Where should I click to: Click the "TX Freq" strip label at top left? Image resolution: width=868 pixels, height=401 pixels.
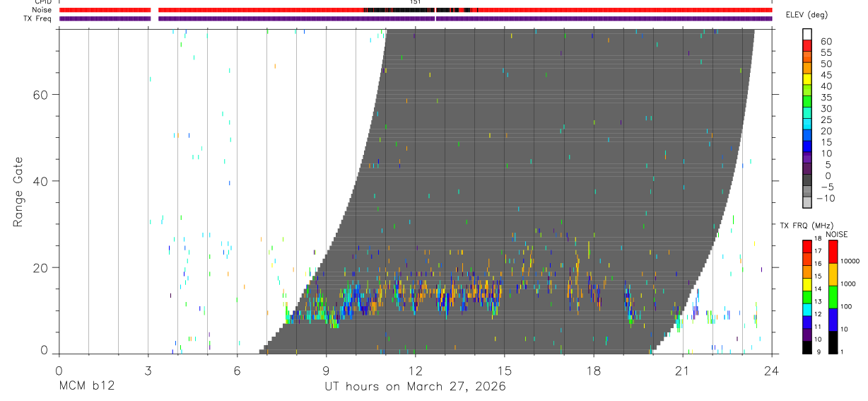point(39,18)
